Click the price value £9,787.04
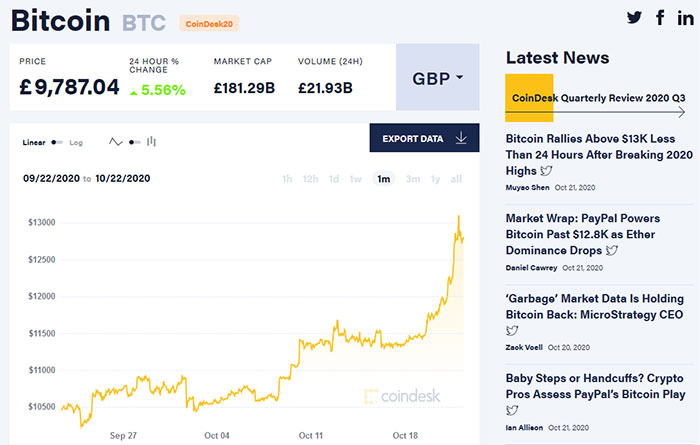The width and height of the screenshot is (700, 445). click(x=69, y=87)
